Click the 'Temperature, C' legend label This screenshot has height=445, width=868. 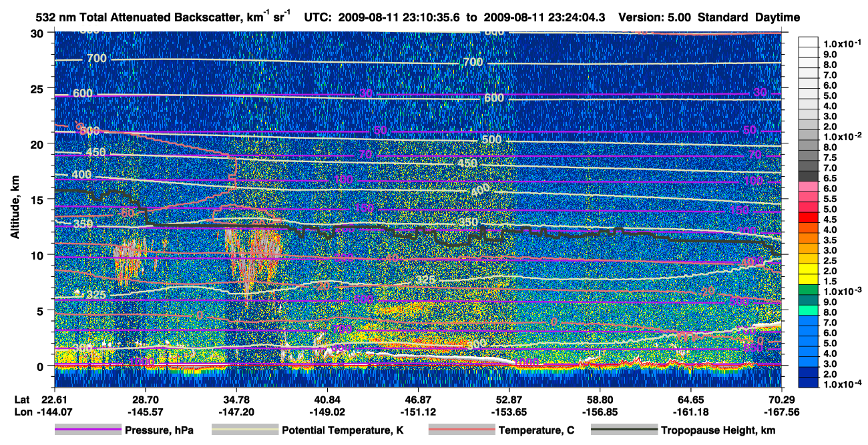536,430
